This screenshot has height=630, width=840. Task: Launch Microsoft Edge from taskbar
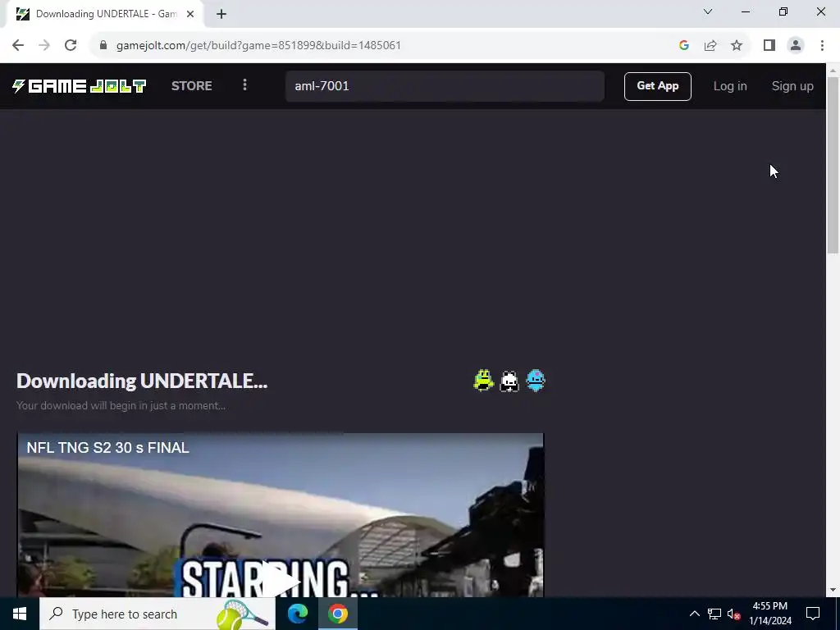click(x=298, y=614)
